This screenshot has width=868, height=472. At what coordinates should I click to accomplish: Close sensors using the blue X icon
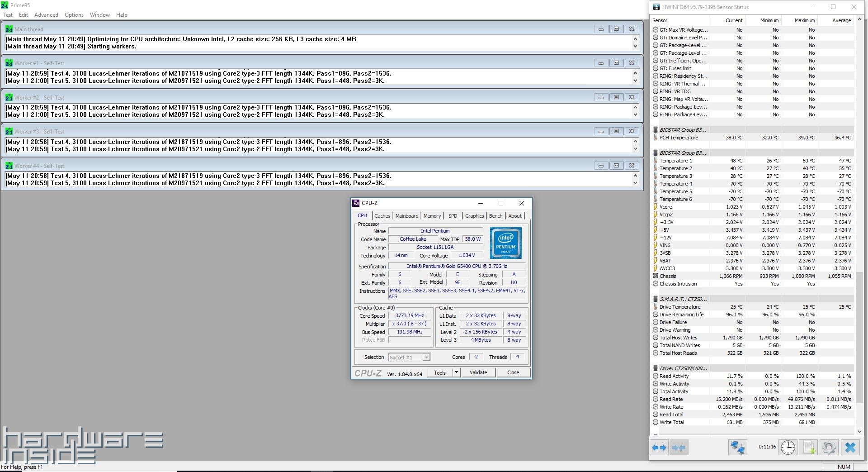[x=850, y=448]
